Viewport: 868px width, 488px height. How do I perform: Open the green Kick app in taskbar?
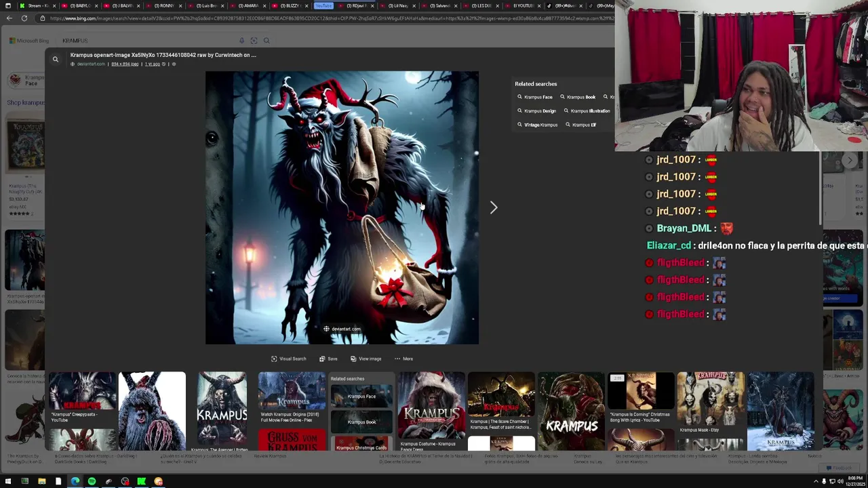point(141,481)
